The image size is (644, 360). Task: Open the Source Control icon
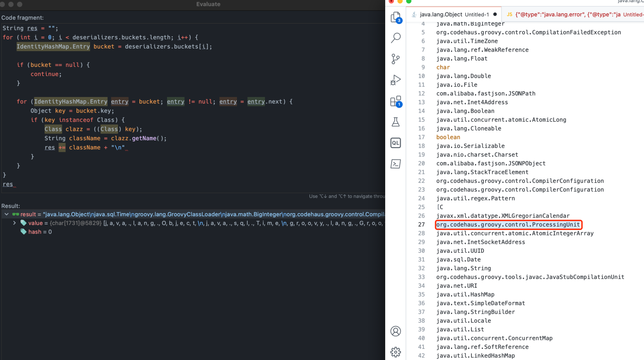click(x=395, y=59)
